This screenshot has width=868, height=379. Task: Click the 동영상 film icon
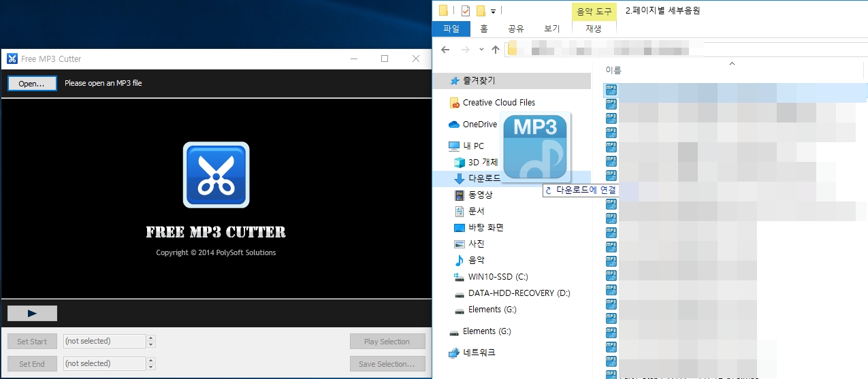tap(460, 195)
